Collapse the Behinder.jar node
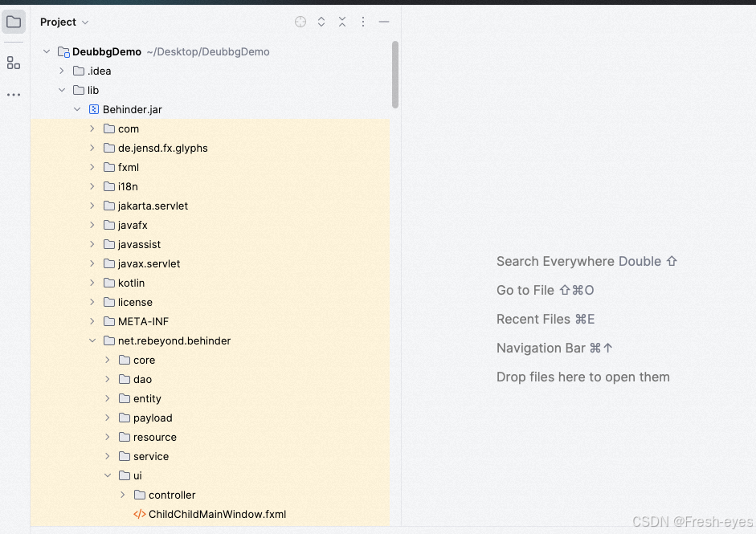756x534 pixels. [77, 109]
